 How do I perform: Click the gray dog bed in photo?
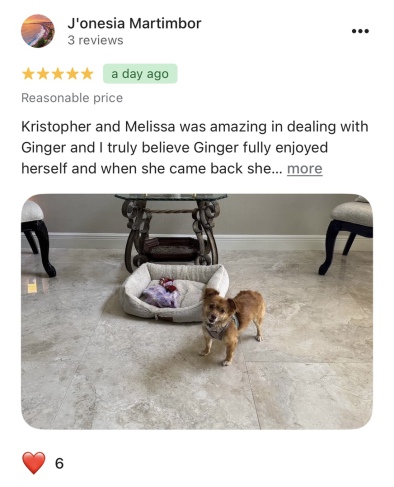[175, 293]
